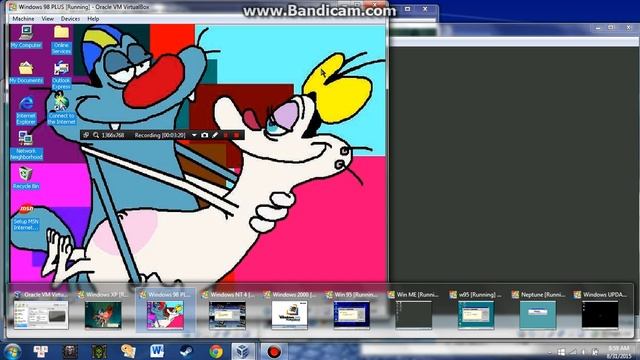Open the Paint palette taskbar icon

point(128,351)
